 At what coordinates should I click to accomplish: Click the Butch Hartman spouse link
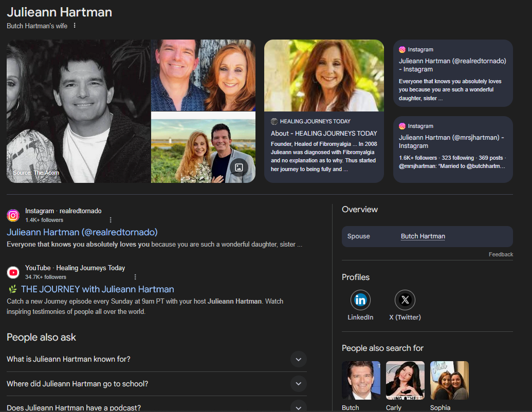pyautogui.click(x=423, y=236)
